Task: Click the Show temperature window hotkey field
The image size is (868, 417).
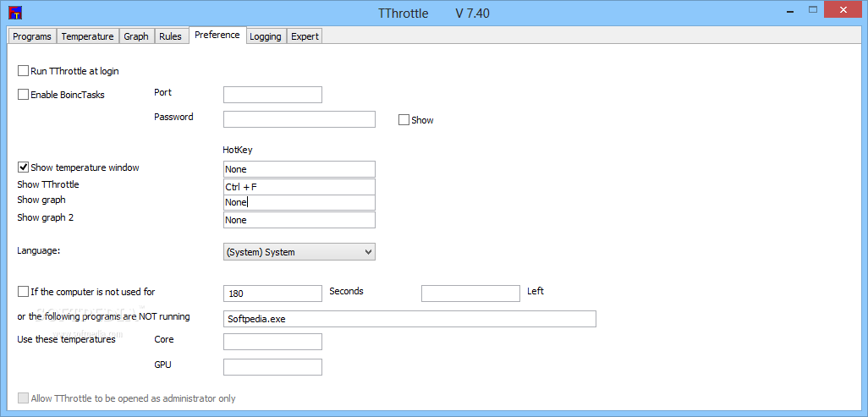Action: click(x=299, y=169)
